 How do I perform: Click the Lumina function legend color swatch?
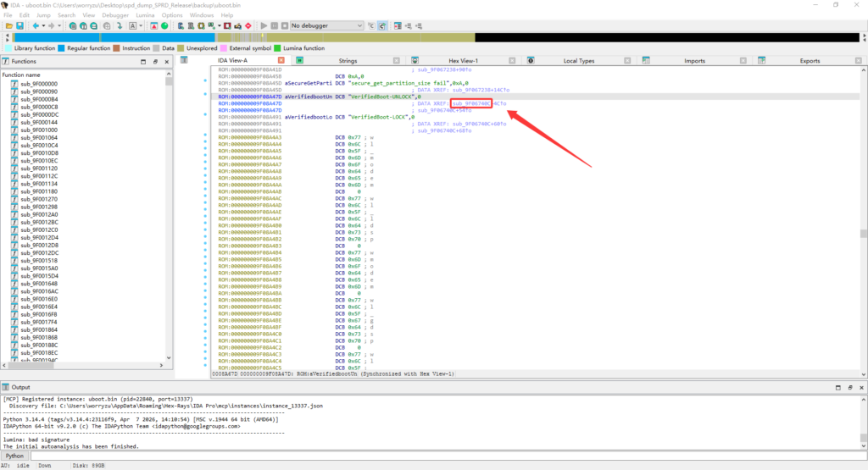[x=277, y=48]
